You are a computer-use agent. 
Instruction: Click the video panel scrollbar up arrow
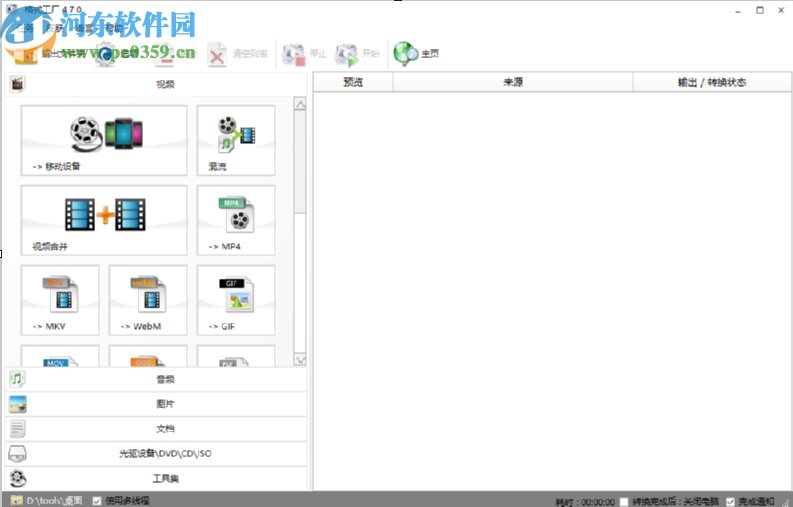click(300, 104)
